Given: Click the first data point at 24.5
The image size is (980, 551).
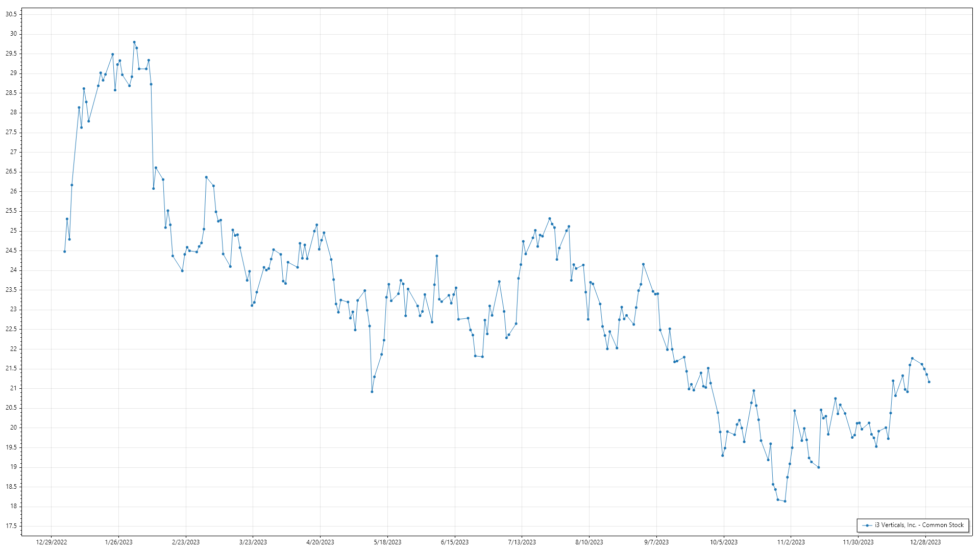Looking at the screenshot, I should pos(64,252).
